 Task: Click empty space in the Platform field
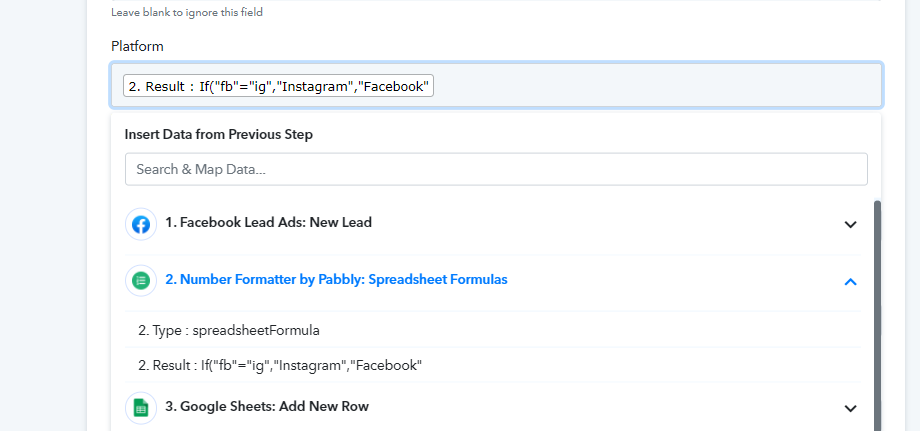pyautogui.click(x=657, y=86)
